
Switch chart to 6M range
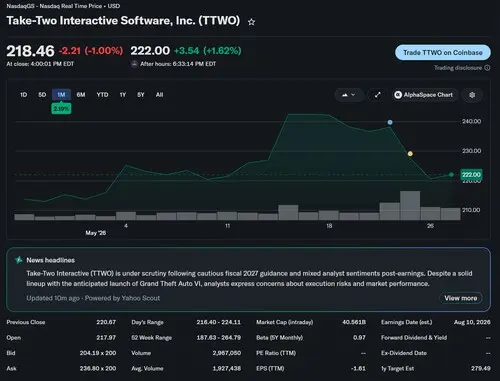pyautogui.click(x=81, y=95)
